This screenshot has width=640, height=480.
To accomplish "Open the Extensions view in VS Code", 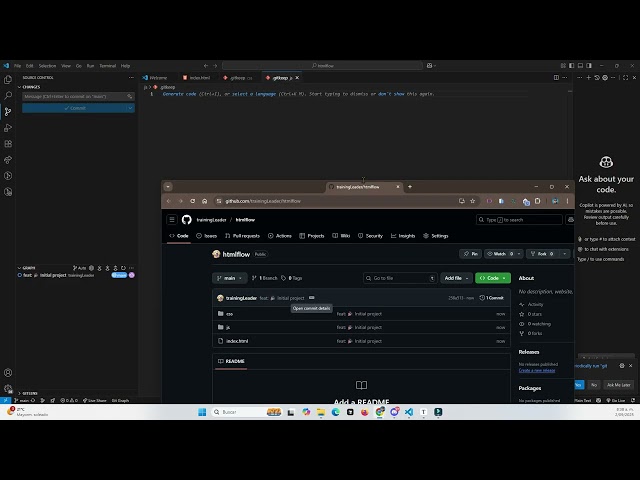I will click(x=8, y=144).
